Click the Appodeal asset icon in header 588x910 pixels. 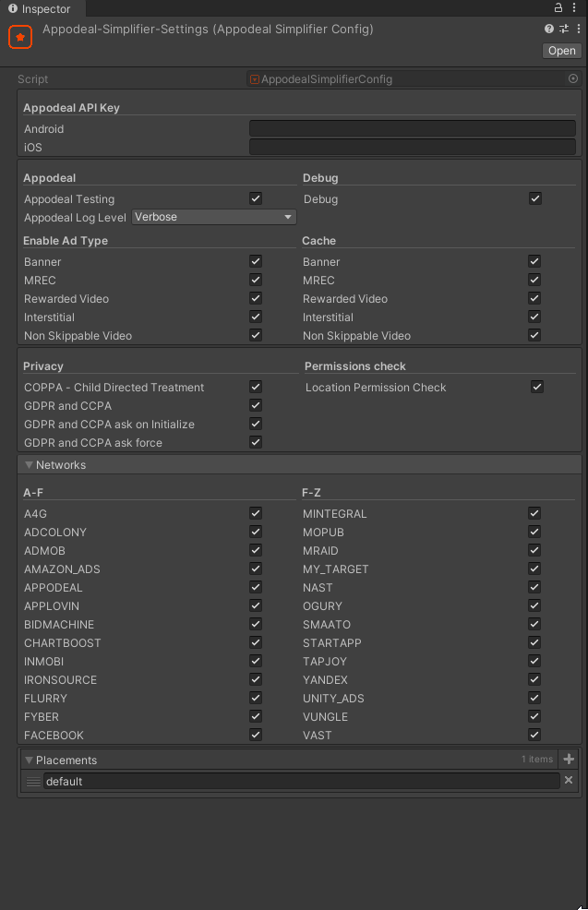[x=20, y=37]
